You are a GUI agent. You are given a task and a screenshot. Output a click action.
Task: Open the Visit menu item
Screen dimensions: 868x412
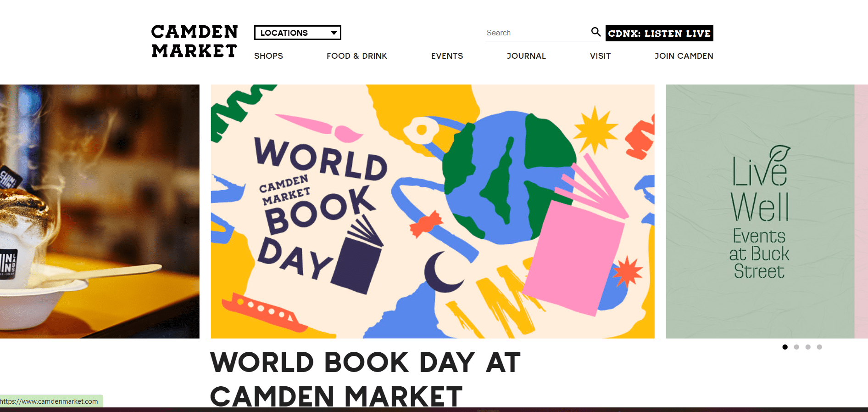(600, 56)
